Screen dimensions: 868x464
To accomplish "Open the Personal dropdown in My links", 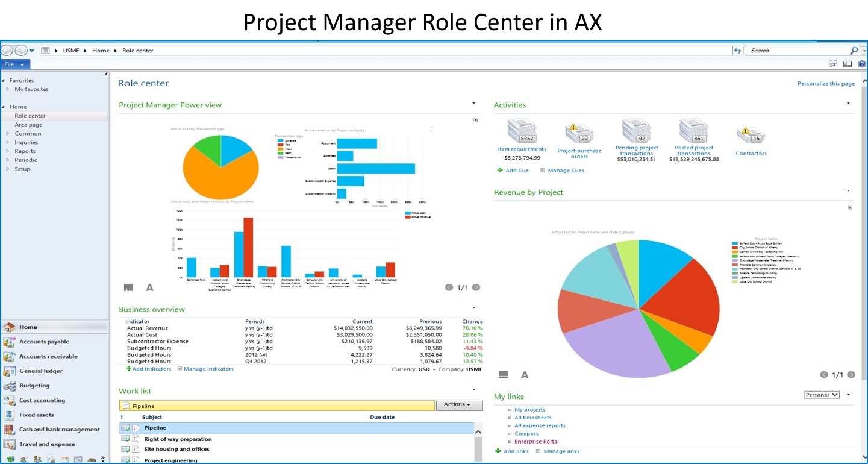I will (x=821, y=395).
